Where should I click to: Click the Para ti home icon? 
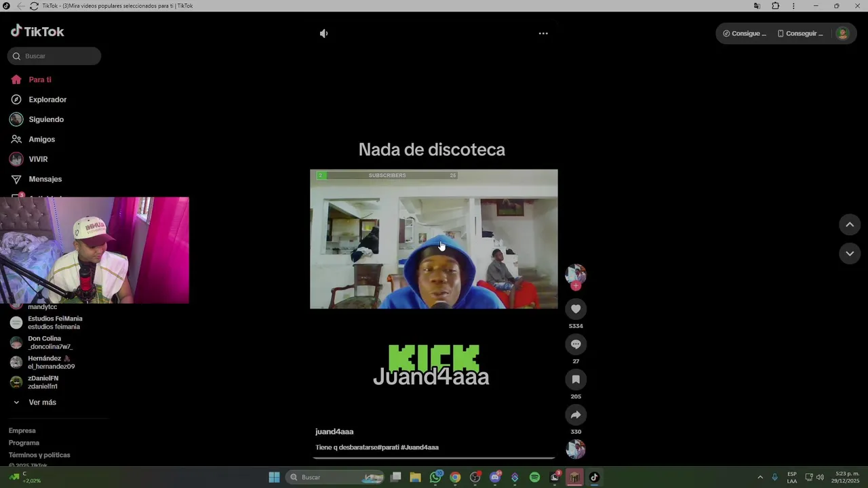[x=16, y=80]
